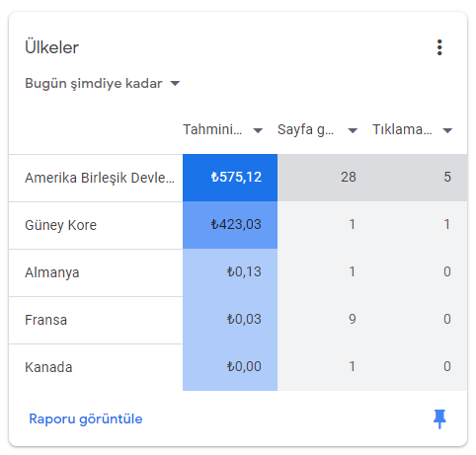Click the 28 page views cell

pos(325,178)
